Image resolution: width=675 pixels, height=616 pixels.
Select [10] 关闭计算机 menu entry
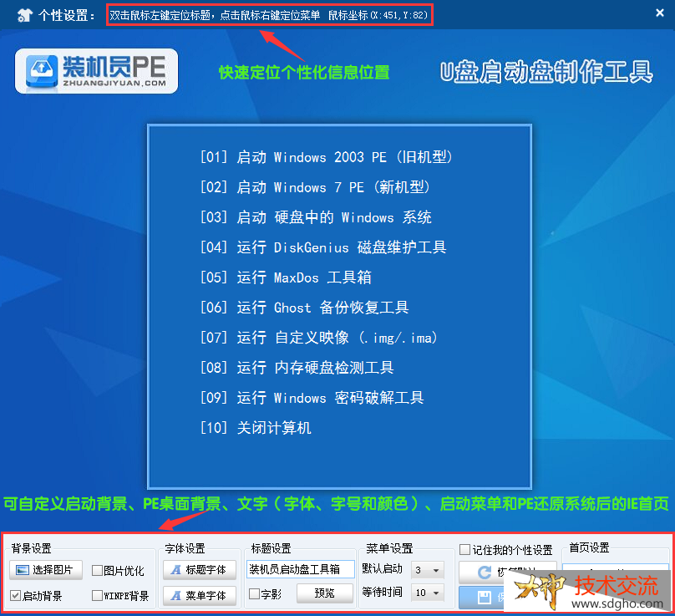(x=256, y=428)
